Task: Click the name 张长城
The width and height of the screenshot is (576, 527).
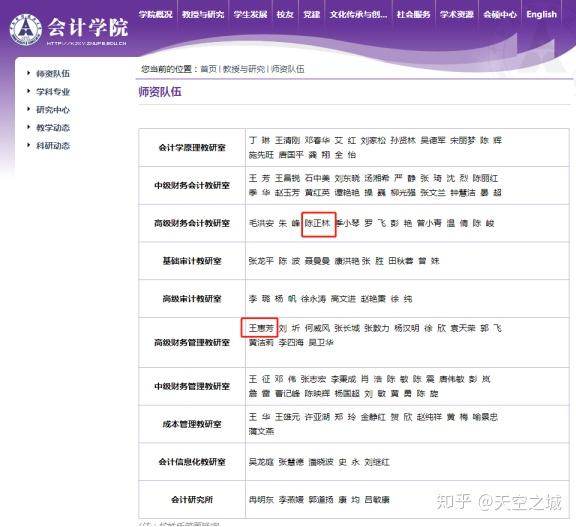Action: (x=347, y=328)
